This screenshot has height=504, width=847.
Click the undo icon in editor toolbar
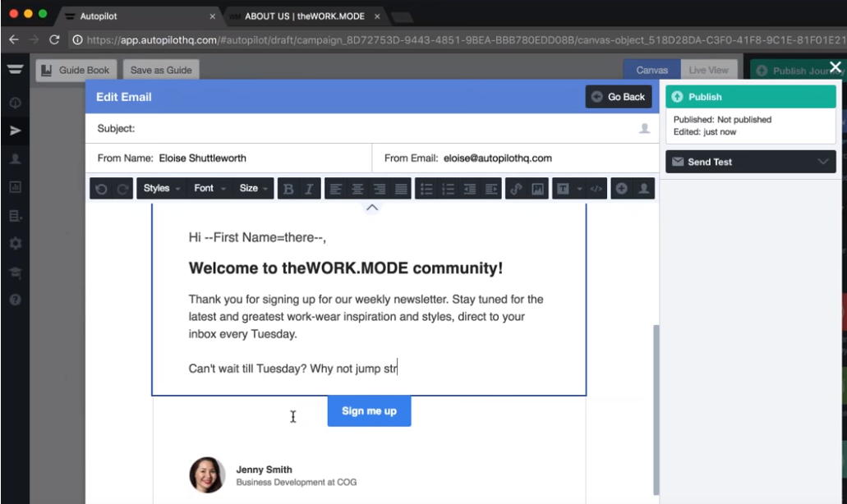click(101, 189)
